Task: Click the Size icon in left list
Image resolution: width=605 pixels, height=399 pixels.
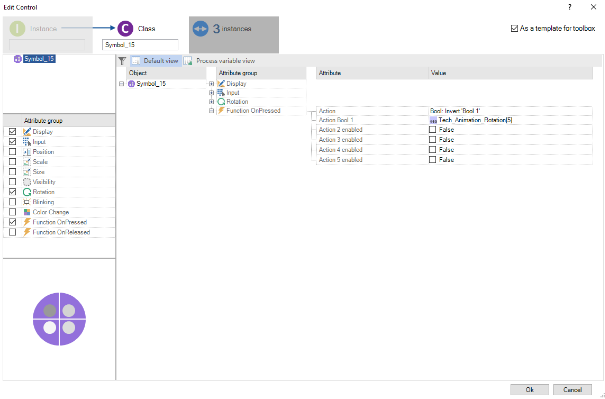Action: tap(27, 172)
